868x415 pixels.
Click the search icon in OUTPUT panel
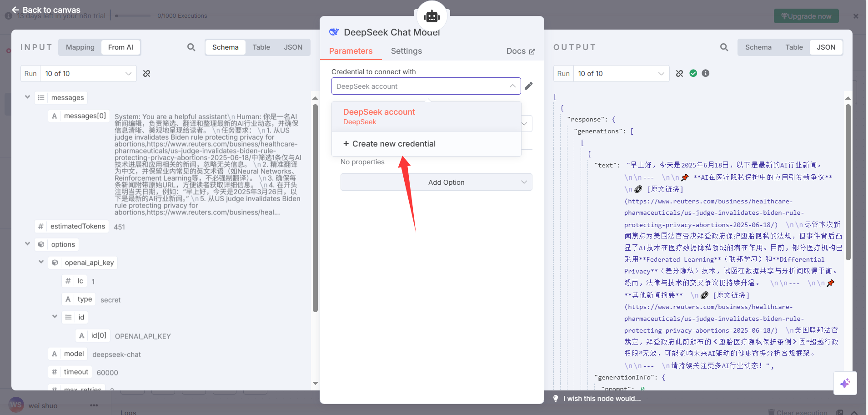pyautogui.click(x=724, y=47)
